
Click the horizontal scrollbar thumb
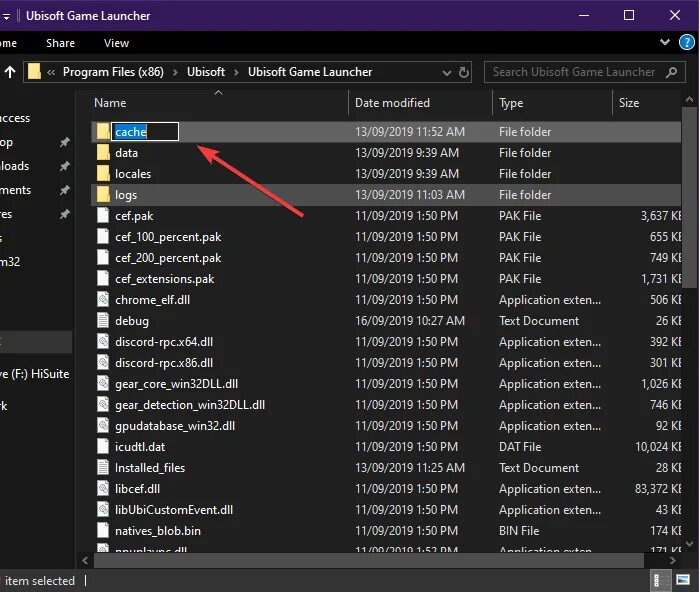click(x=368, y=559)
